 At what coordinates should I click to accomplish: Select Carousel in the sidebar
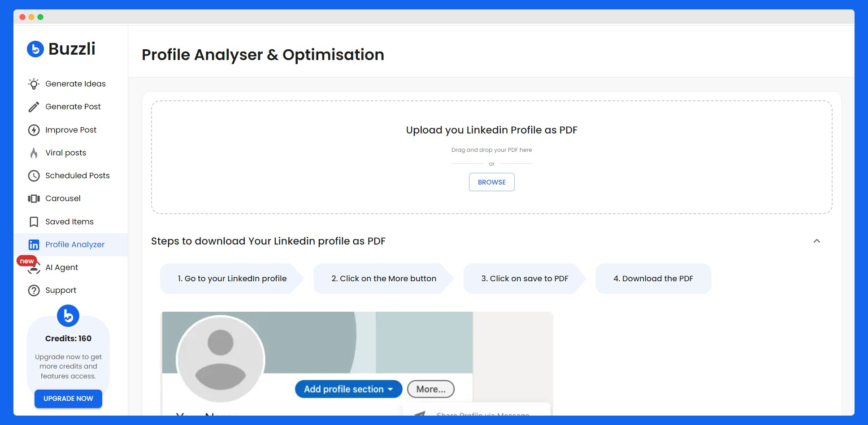(63, 198)
